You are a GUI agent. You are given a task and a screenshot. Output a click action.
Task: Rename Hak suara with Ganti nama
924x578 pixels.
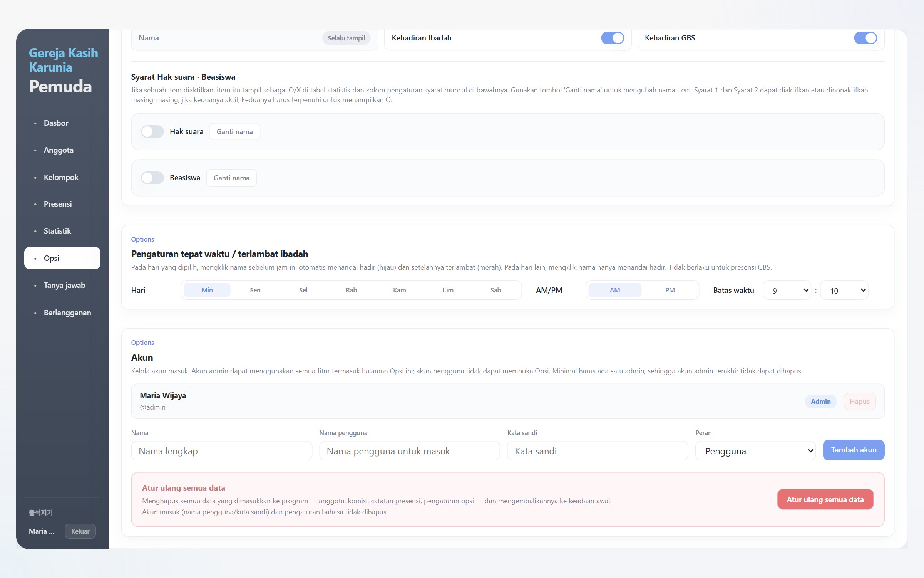(x=234, y=132)
